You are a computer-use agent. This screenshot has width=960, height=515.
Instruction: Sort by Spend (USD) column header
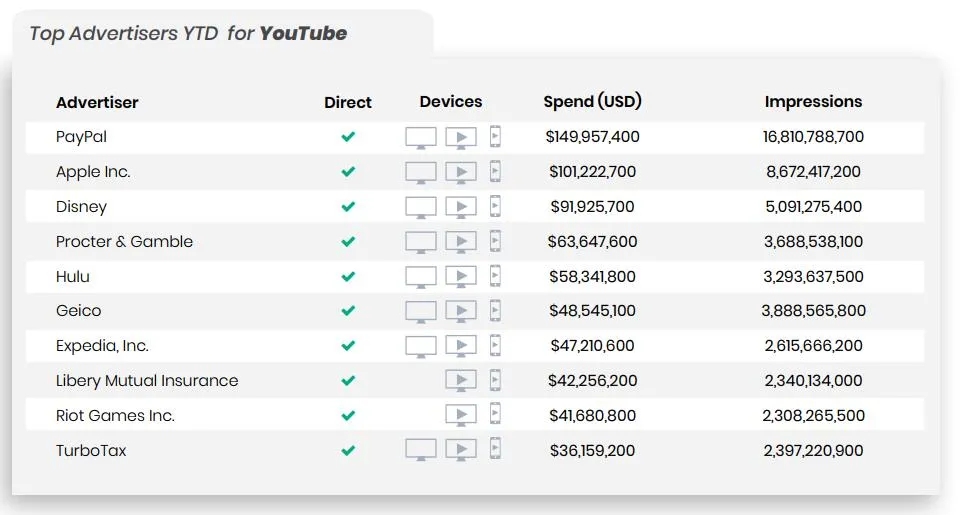click(x=592, y=101)
